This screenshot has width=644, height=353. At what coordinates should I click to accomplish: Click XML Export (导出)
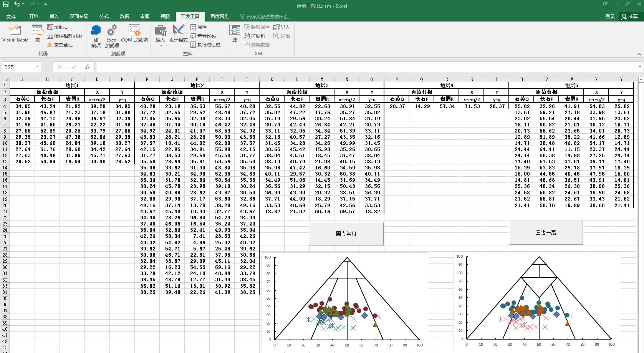[x=281, y=36]
